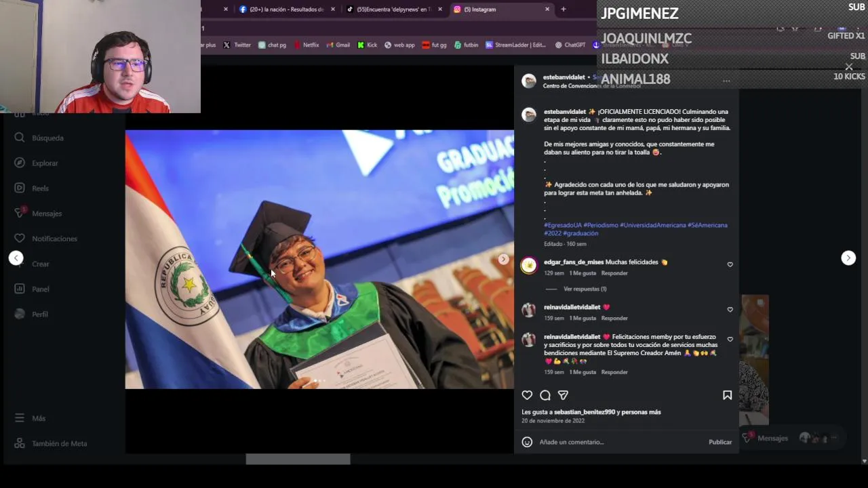This screenshot has height=488, width=868.
Task: Click the Crear plus icon
Action: point(20,264)
